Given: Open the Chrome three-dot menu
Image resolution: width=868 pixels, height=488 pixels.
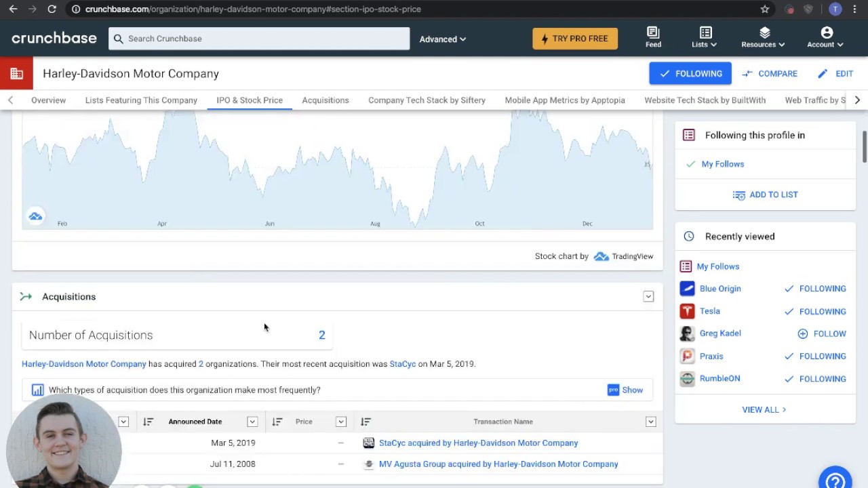Looking at the screenshot, I should click(x=855, y=9).
